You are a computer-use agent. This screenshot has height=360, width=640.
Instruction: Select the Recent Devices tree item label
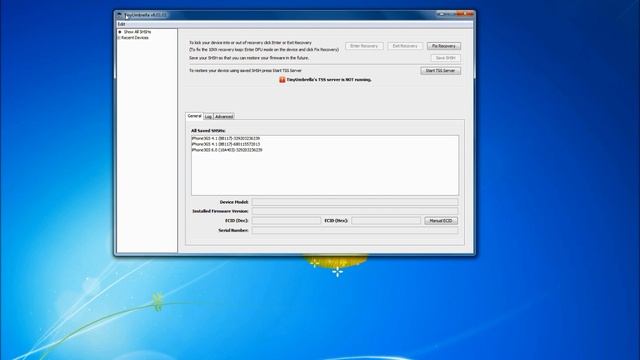pyautogui.click(x=135, y=38)
